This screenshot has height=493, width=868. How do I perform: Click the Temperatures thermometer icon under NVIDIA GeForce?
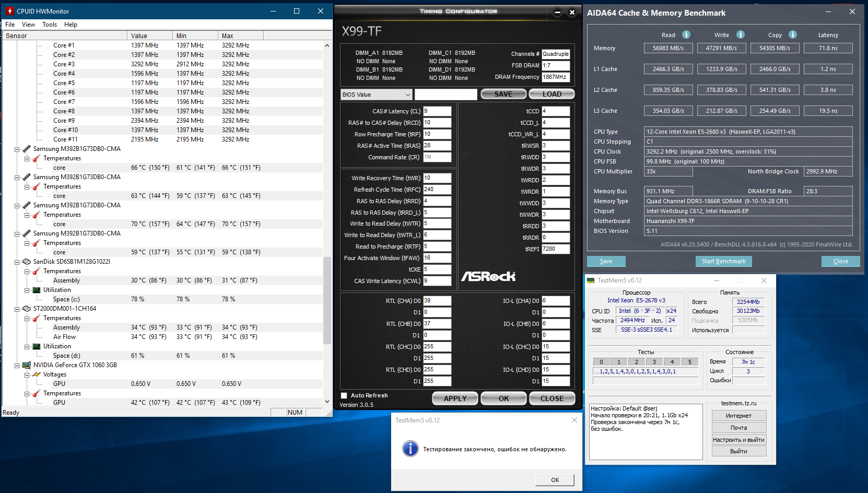click(x=37, y=393)
